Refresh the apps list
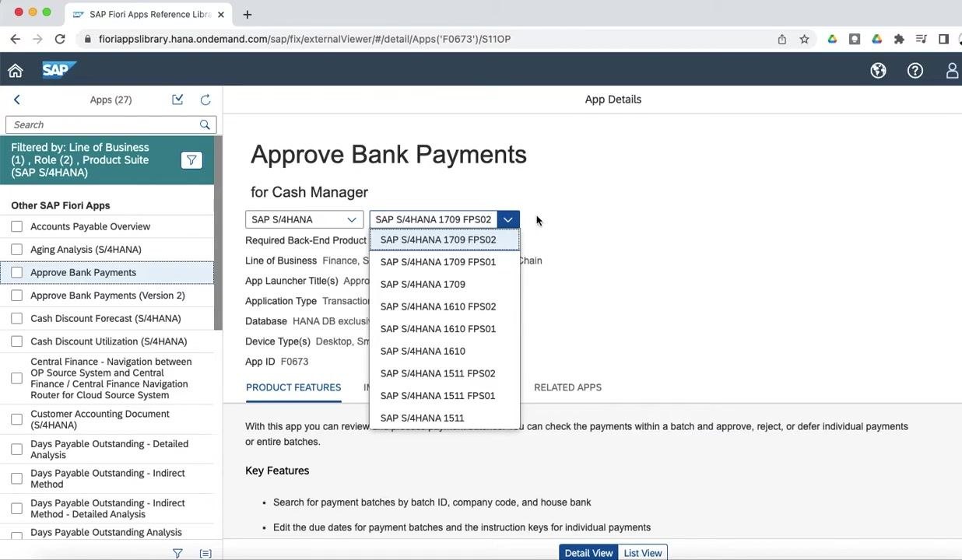This screenshot has width=962, height=560. (x=205, y=100)
